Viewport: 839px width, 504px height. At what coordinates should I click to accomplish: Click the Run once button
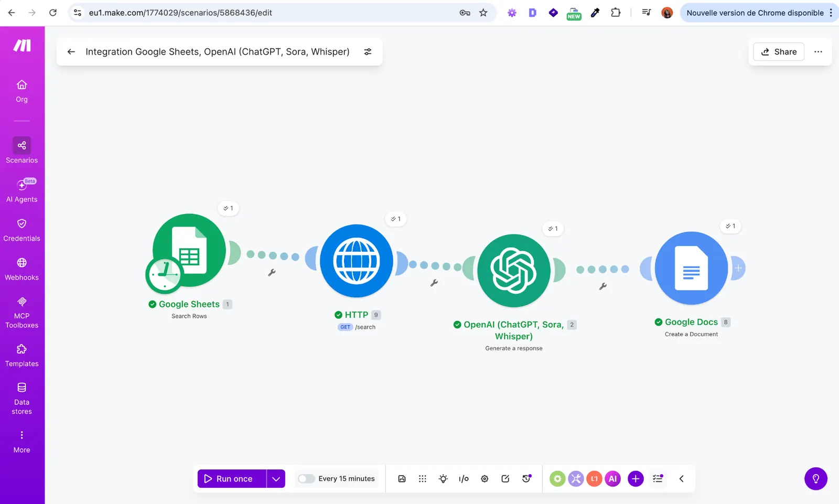pyautogui.click(x=232, y=479)
